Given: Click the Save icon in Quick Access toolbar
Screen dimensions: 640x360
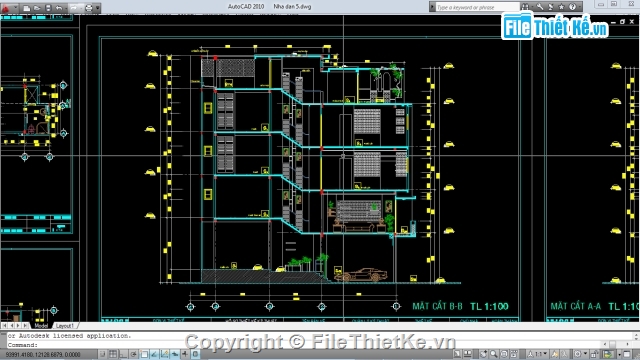Looking at the screenshot, I should 48,8.
